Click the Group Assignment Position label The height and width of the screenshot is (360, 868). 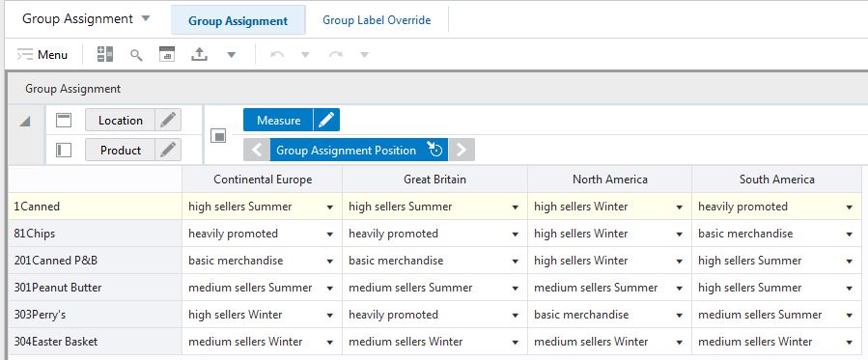pyautogui.click(x=346, y=150)
